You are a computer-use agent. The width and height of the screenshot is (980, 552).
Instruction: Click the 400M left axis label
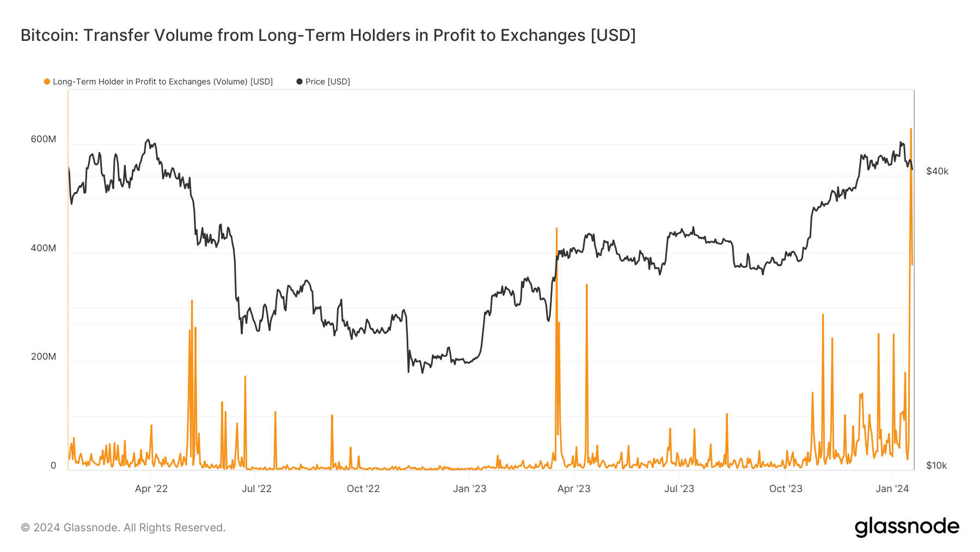pyautogui.click(x=44, y=248)
